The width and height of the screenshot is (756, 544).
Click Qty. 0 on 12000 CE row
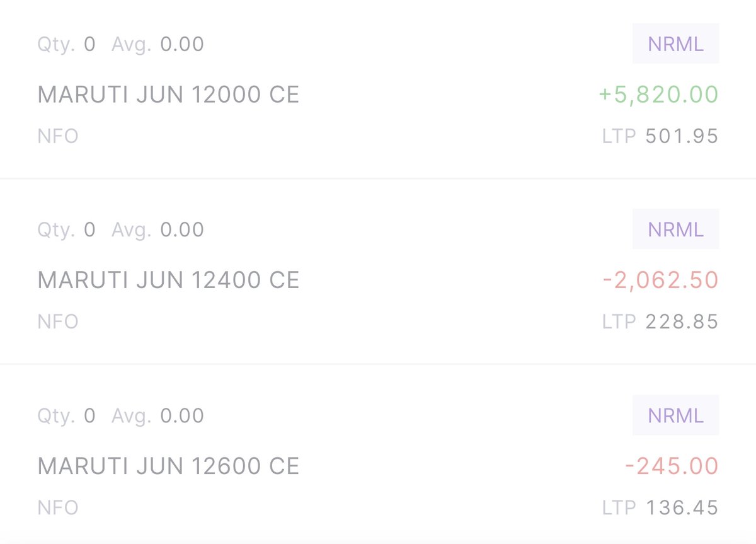[x=67, y=45]
